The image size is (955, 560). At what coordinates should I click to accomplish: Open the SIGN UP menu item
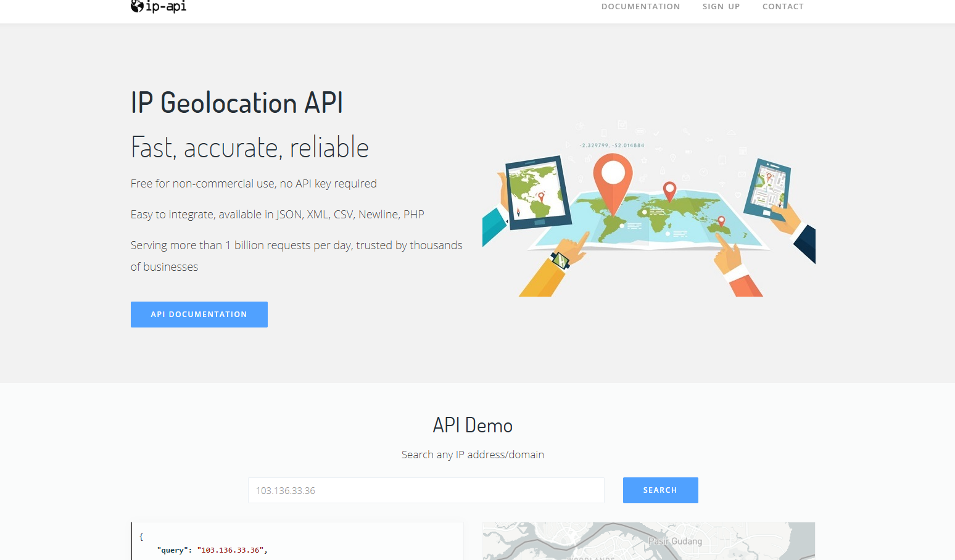721,7
